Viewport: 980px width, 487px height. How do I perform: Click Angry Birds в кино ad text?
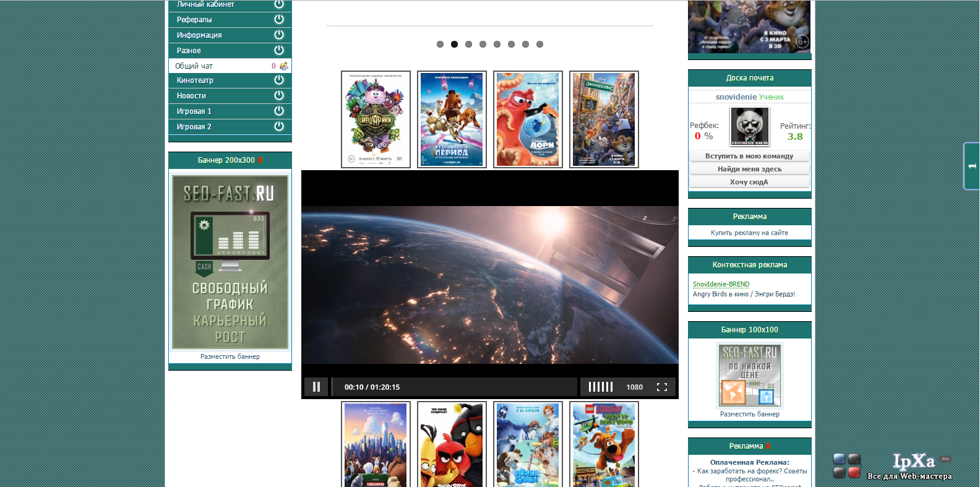click(x=744, y=295)
